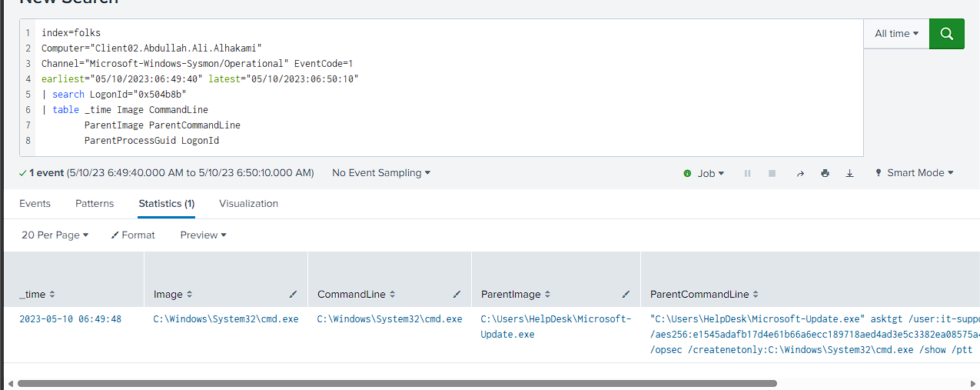Screen dimensions: 980x390
Task: Edit CommandLine column with pencil icon
Action: click(x=457, y=294)
